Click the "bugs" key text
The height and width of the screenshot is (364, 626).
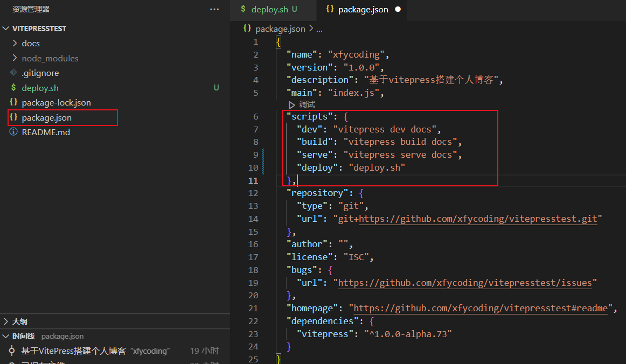coord(302,270)
